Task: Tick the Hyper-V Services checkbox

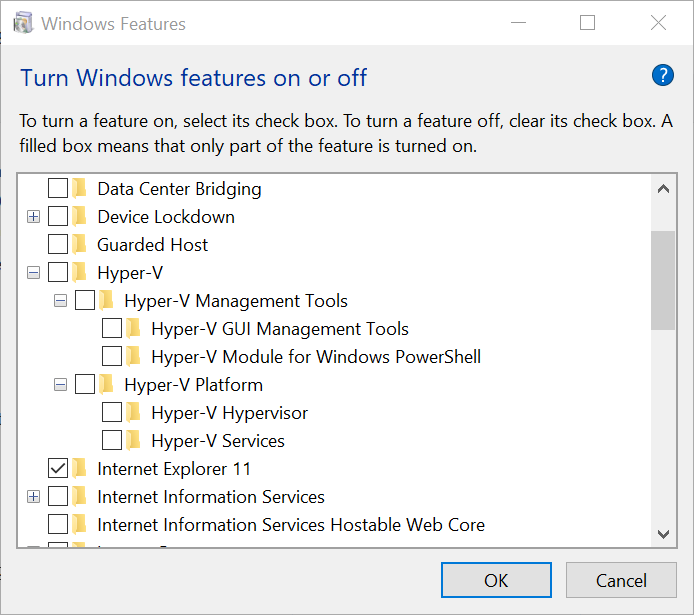Action: (112, 440)
